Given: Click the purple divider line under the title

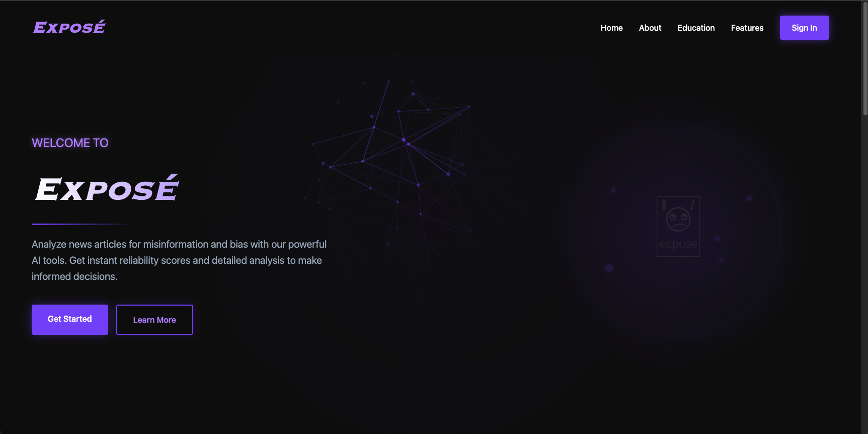Looking at the screenshot, I should coord(81,224).
